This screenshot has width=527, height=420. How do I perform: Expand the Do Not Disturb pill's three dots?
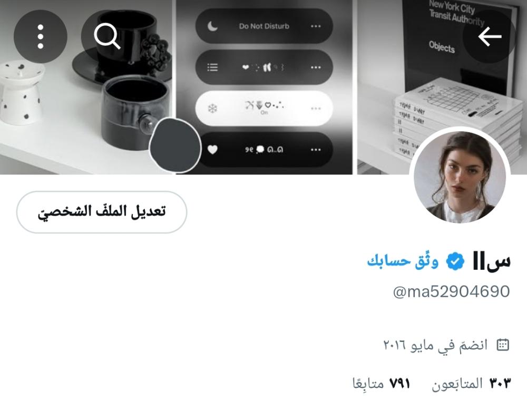pos(316,26)
